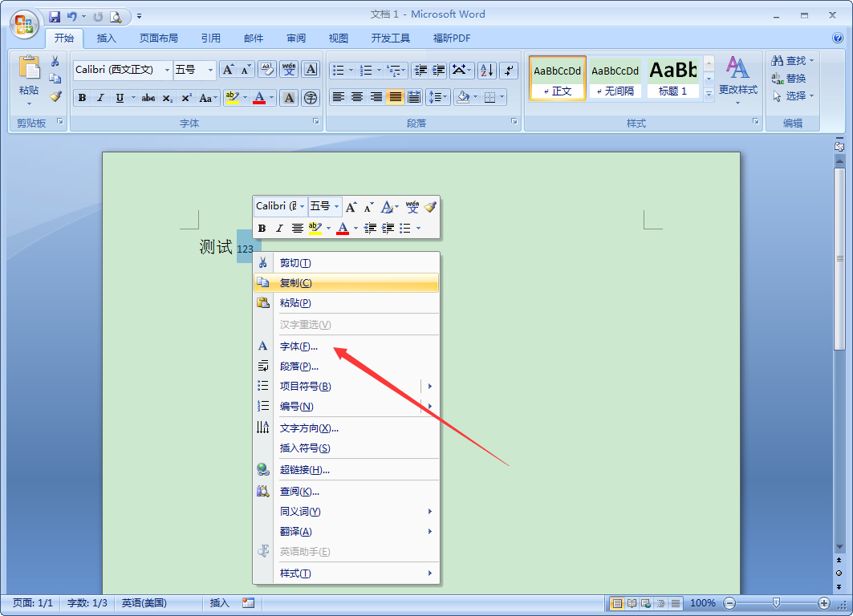Expand the font color dropdown arrow
The width and height of the screenshot is (853, 616).
pyautogui.click(x=272, y=97)
